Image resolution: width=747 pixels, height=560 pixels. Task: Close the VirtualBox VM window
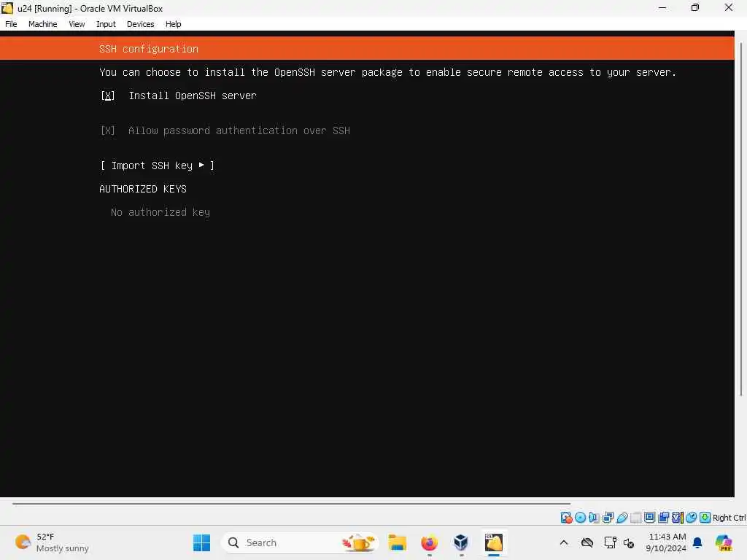(x=729, y=7)
